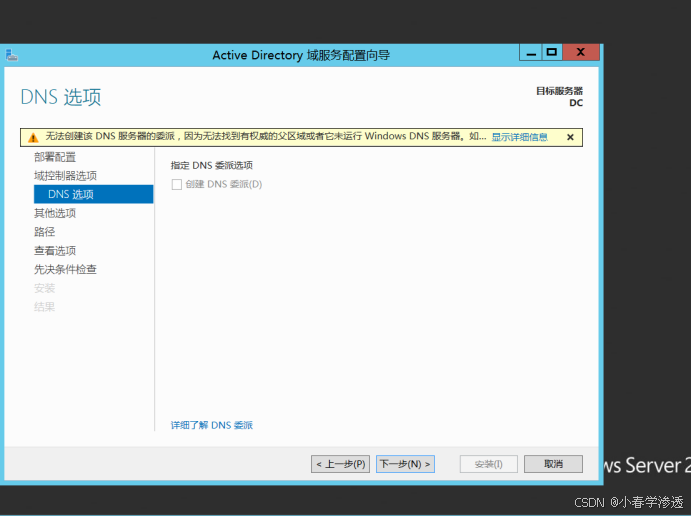Click the disabled 结果 step in sidebar

(45, 307)
